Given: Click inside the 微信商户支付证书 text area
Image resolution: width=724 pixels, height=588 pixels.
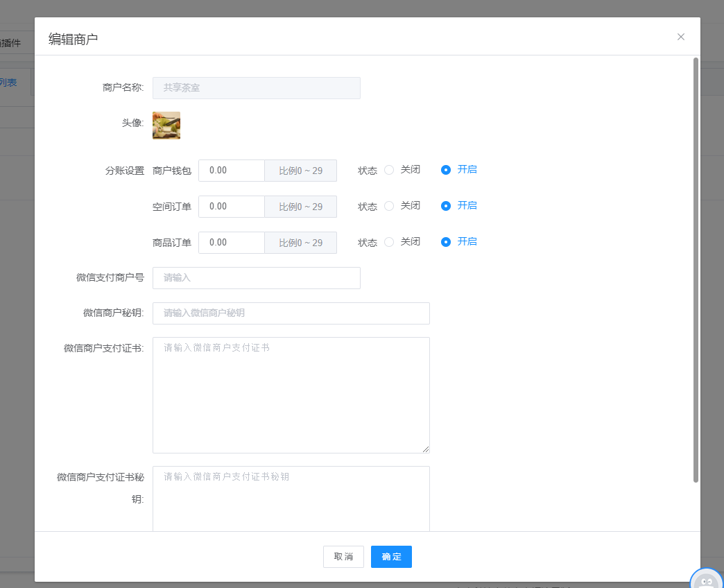Looking at the screenshot, I should pos(291,395).
